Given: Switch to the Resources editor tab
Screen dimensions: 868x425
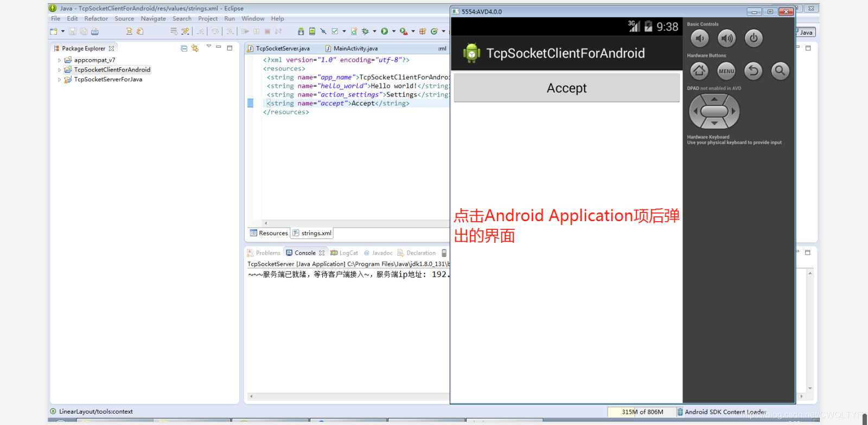Looking at the screenshot, I should click(x=269, y=233).
